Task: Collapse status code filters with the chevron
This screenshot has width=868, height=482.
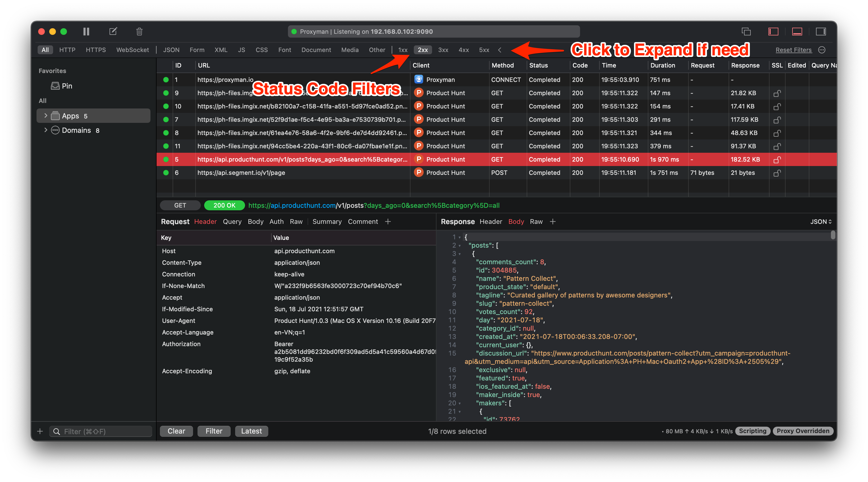Action: click(x=499, y=50)
